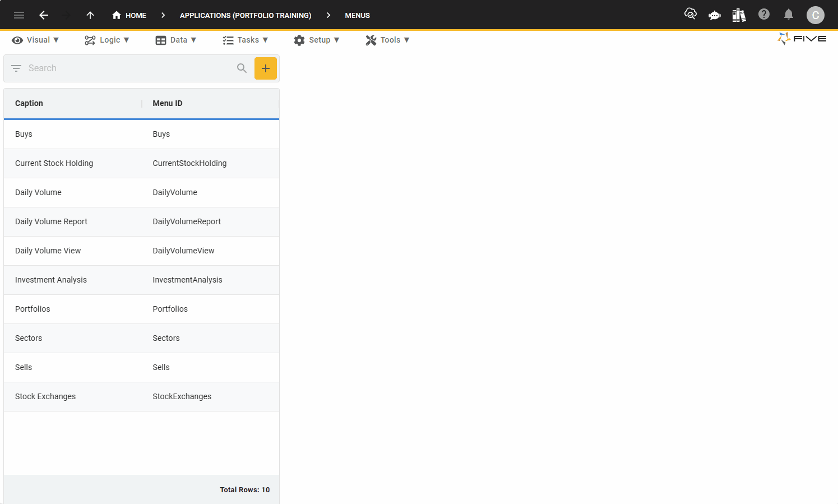
Task: Expand the Data menu
Action: [176, 40]
